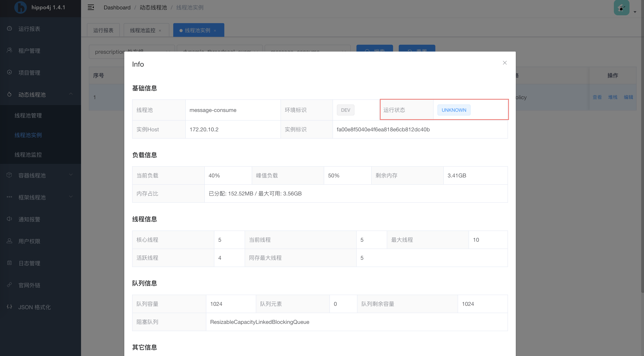Image resolution: width=644 pixels, height=356 pixels.
Task: Click the 通知报警 speaker icon
Action: pyautogui.click(x=10, y=219)
